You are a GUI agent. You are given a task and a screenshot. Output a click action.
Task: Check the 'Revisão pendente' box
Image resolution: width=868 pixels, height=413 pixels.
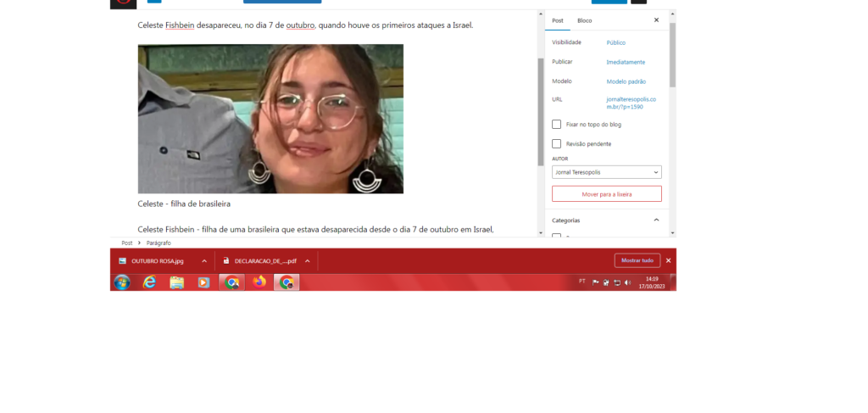click(x=557, y=143)
